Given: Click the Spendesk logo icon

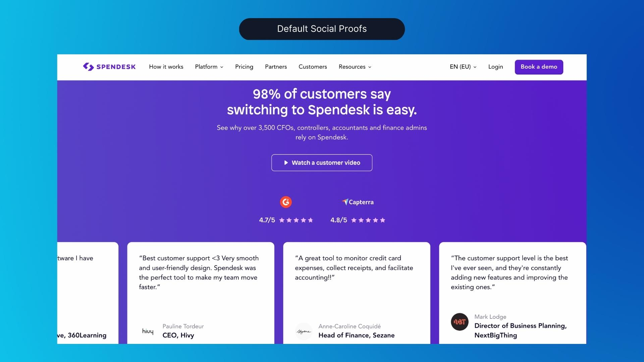Looking at the screenshot, I should 87,67.
